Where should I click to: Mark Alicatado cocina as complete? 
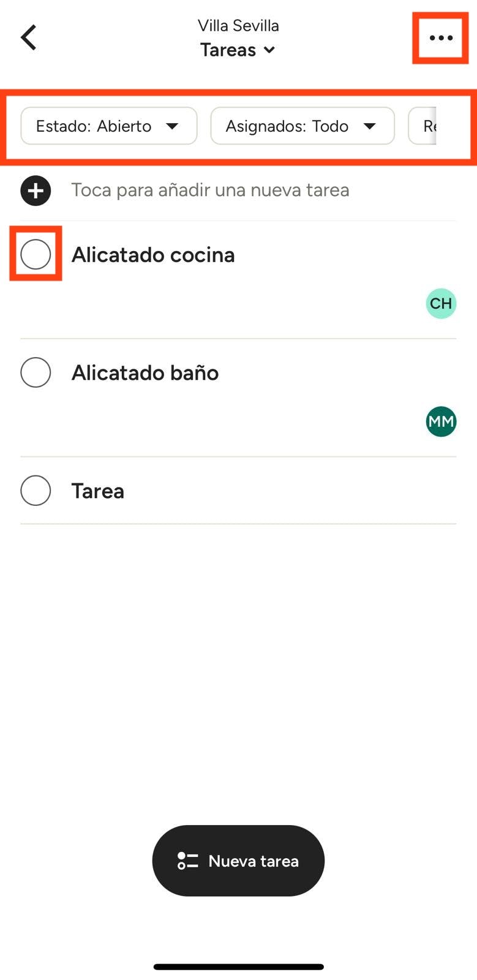pyautogui.click(x=36, y=254)
